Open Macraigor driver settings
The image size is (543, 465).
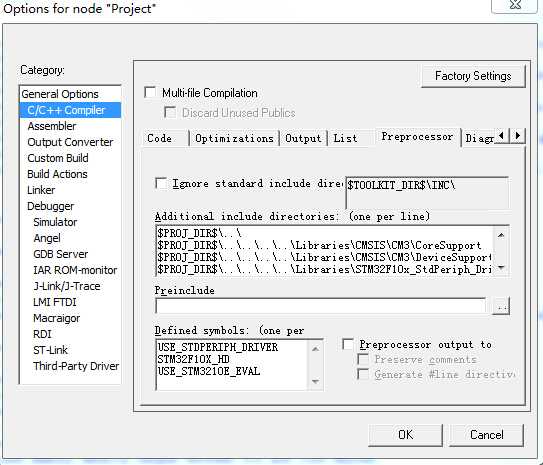tap(56, 318)
